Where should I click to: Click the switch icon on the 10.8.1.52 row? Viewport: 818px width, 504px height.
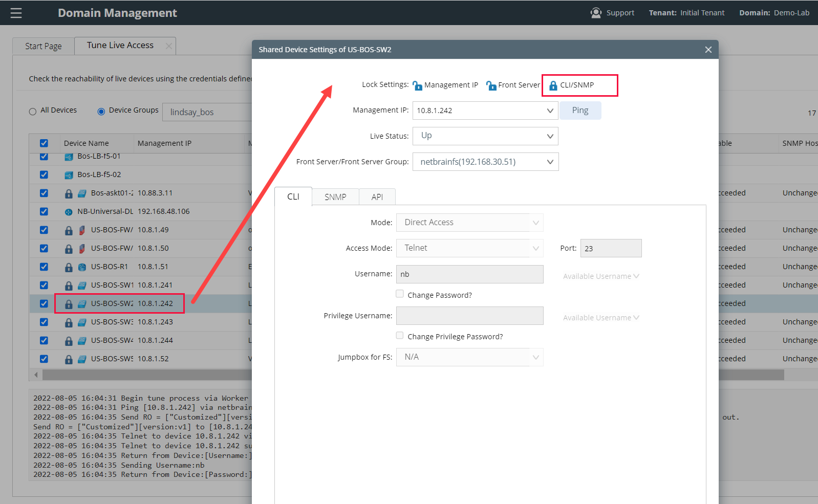pos(82,359)
